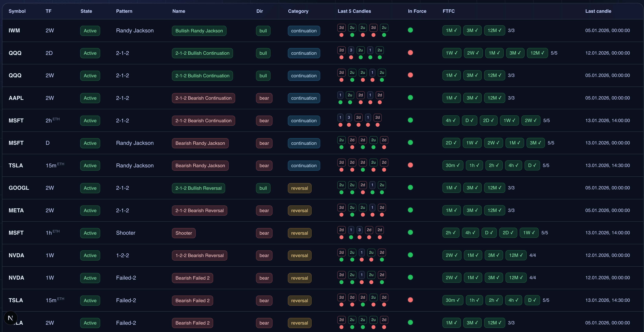This screenshot has height=332, width=644.
Task: Click the "2-1-2 Bullish Reversal" name badge on GOOGL row
Action: click(198, 188)
